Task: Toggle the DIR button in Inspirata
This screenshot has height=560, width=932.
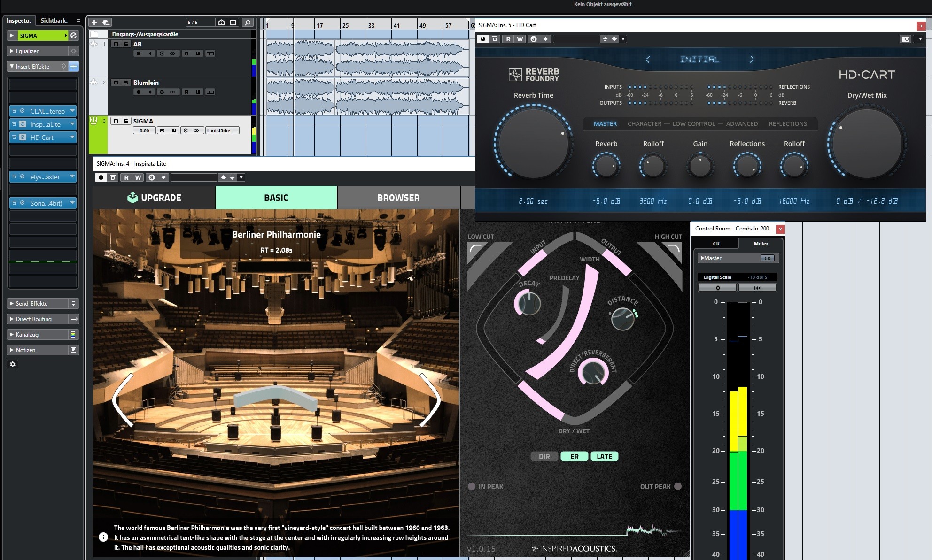Action: coord(544,456)
